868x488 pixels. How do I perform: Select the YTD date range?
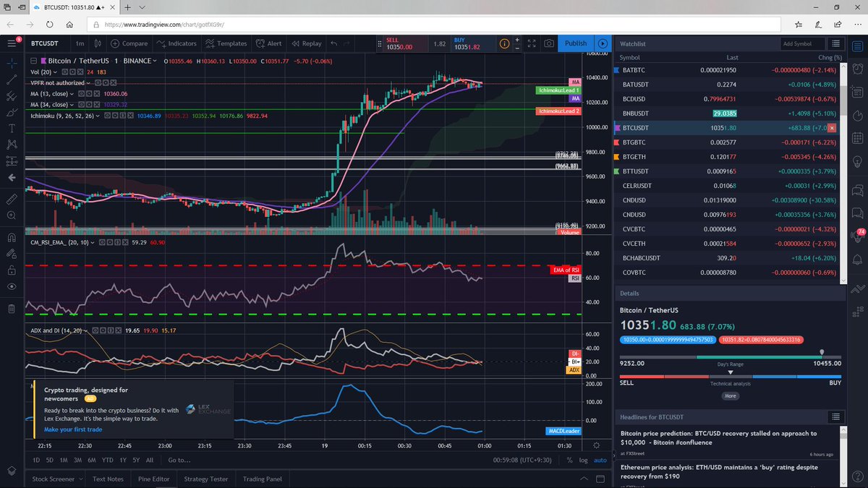coord(107,460)
